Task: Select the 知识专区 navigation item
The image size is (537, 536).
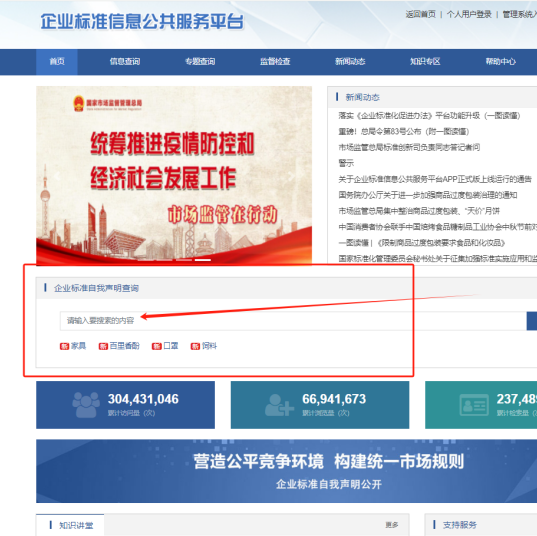Action: [425, 62]
